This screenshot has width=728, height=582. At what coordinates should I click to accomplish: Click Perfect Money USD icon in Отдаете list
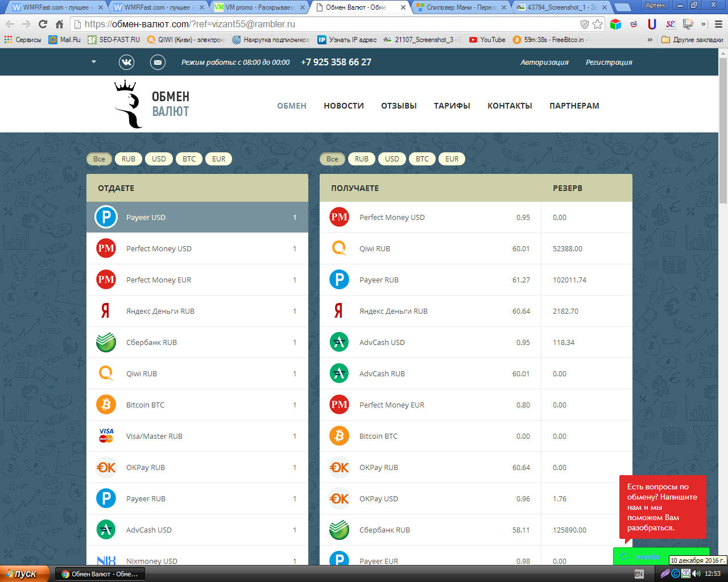point(106,248)
